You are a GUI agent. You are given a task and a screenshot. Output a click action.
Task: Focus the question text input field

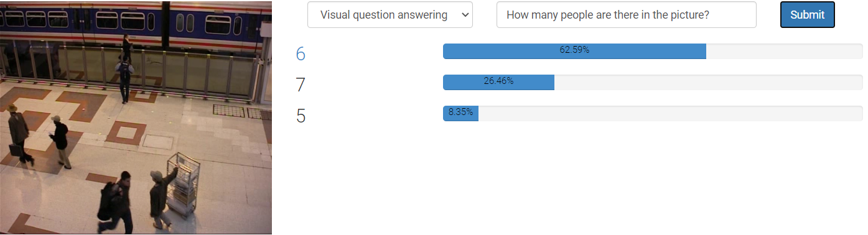(626, 15)
